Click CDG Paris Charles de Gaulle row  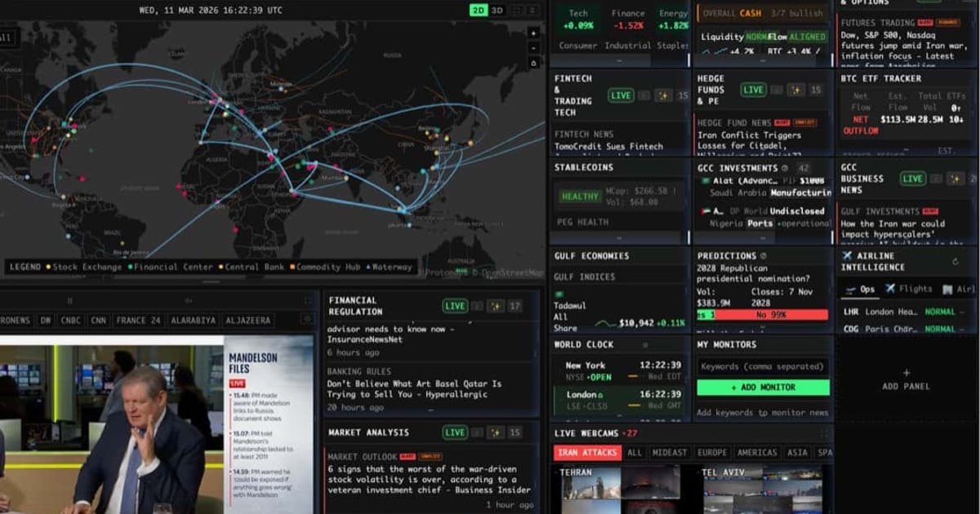pyautogui.click(x=906, y=329)
